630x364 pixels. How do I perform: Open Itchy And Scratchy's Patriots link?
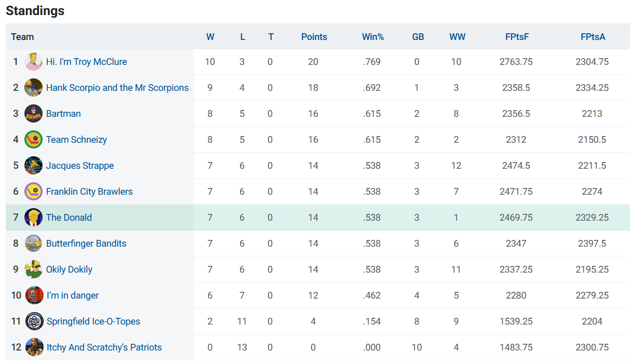point(104,347)
